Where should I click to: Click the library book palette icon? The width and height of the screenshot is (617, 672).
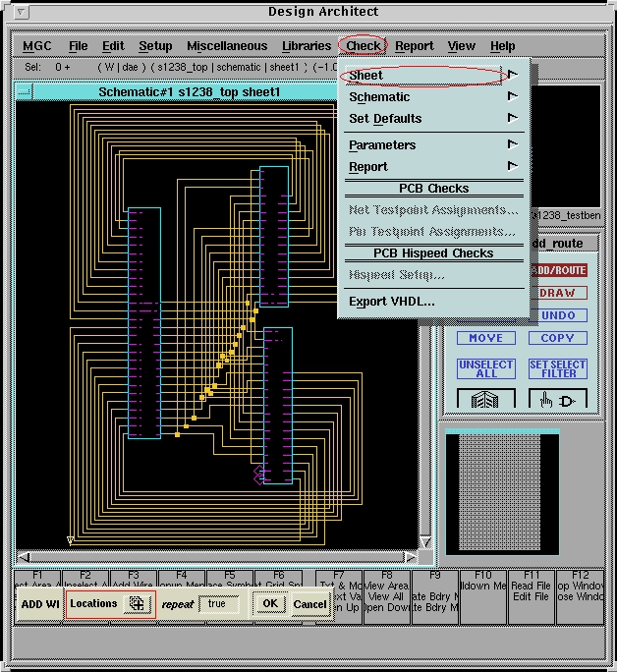485,400
